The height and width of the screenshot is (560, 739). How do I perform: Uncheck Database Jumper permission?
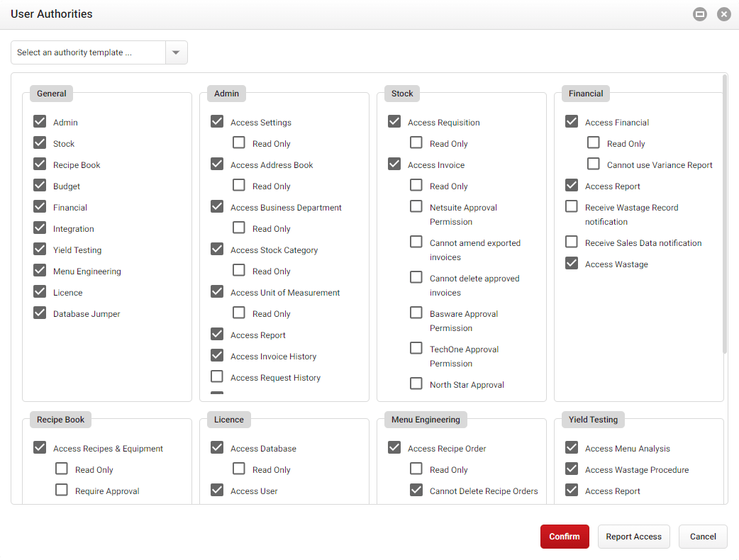pyautogui.click(x=40, y=313)
